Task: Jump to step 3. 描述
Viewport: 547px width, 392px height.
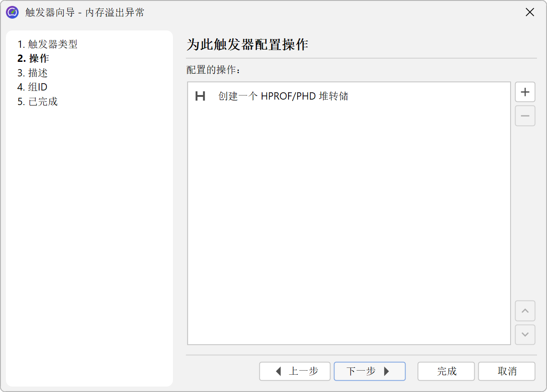Action: coord(32,73)
